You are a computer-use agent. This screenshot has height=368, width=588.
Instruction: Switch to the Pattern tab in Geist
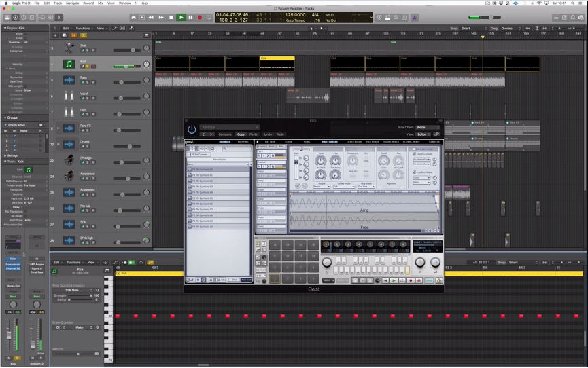[270, 142]
